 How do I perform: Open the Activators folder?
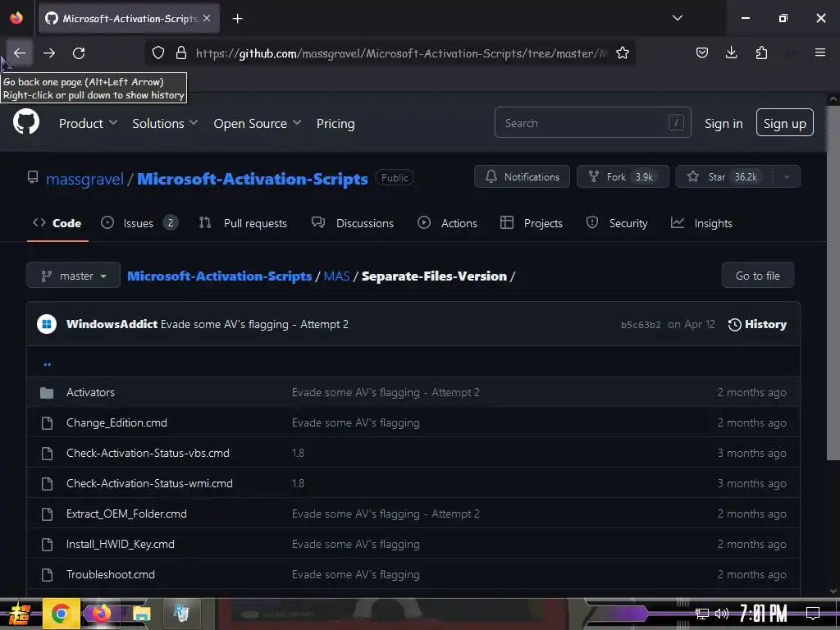click(90, 392)
